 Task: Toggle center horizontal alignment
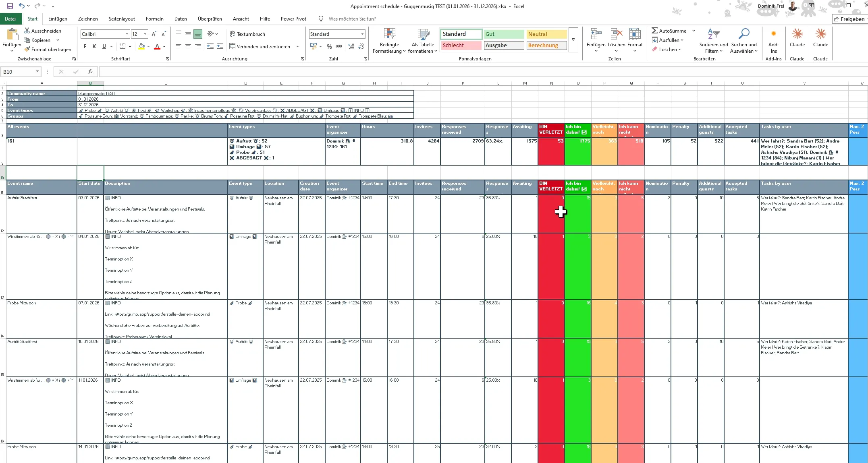(x=188, y=46)
